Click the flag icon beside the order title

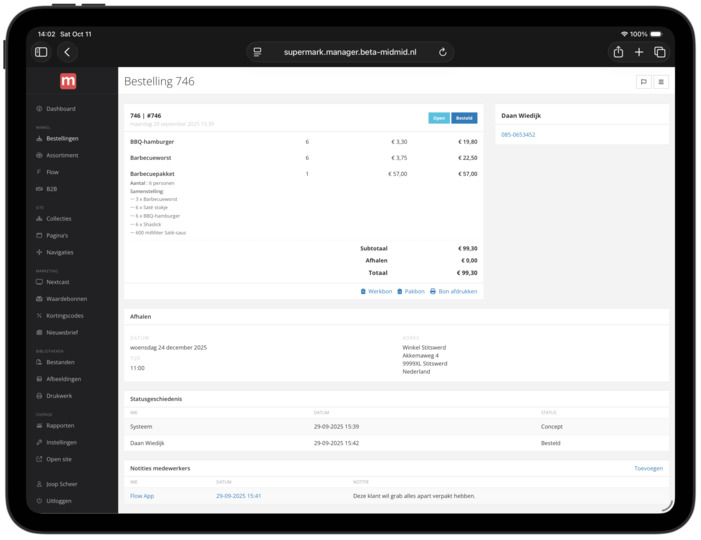click(643, 82)
